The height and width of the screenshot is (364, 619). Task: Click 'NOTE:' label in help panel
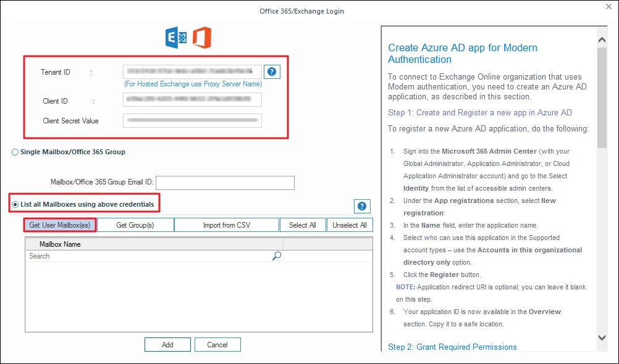tap(405, 287)
